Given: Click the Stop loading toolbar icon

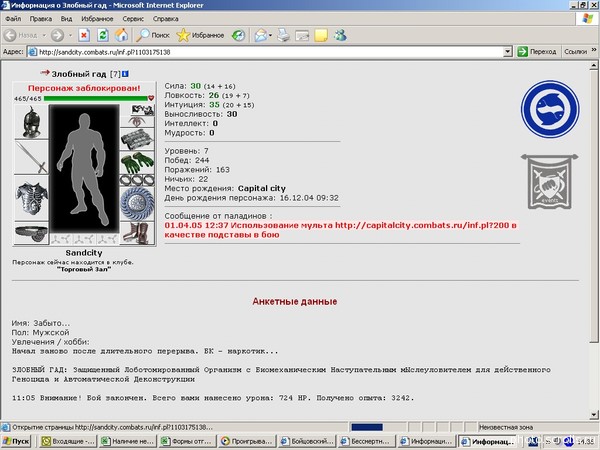Looking at the screenshot, I should click(84, 35).
